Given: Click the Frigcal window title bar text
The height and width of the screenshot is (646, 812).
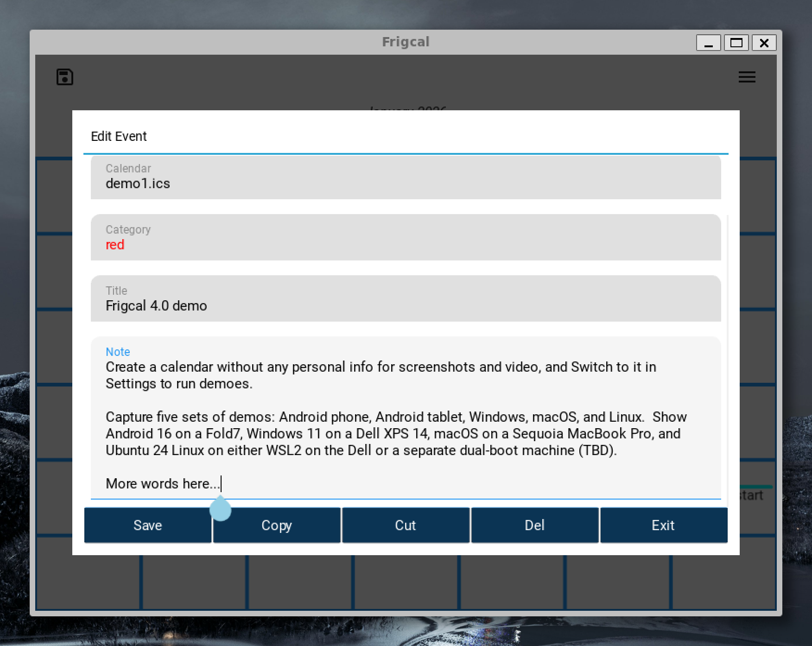Looking at the screenshot, I should tap(406, 42).
